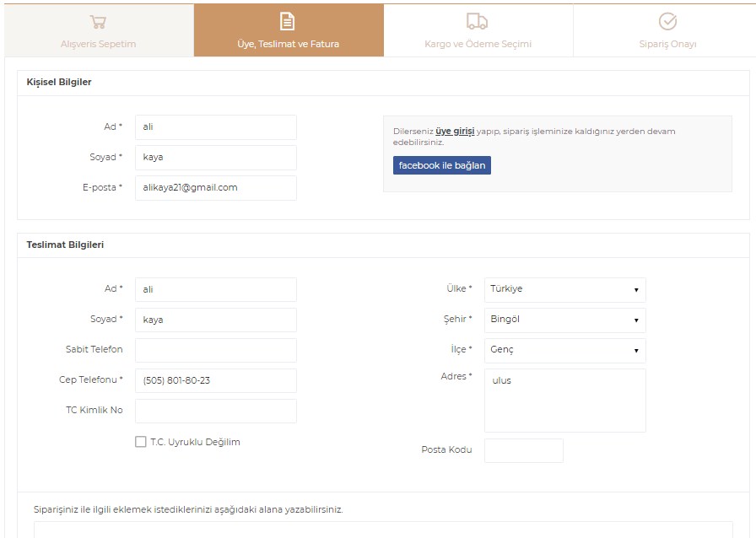Image resolution: width=756 pixels, height=538 pixels.
Task: Click the Adres textarea containing ulus
Action: pyautogui.click(x=565, y=400)
